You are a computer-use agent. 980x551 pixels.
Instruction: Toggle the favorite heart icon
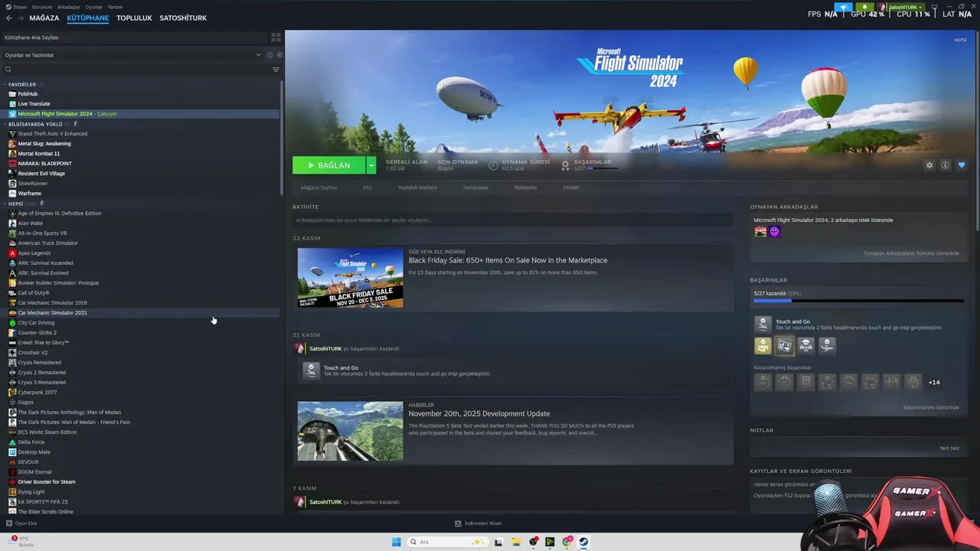(x=962, y=165)
